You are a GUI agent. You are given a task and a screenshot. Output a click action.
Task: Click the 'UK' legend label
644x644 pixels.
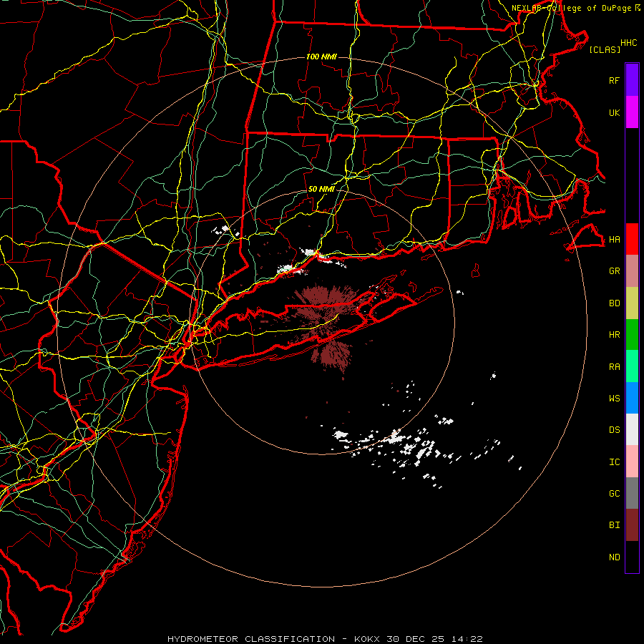click(x=614, y=112)
